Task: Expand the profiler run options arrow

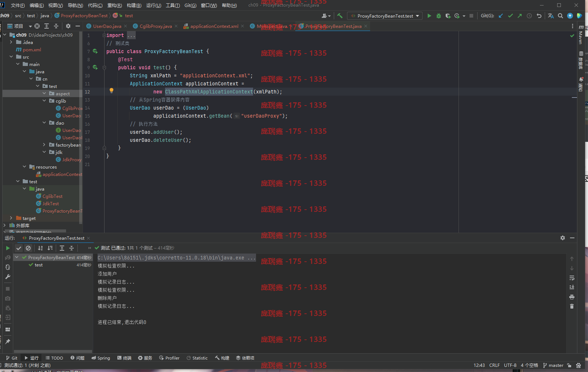Action: click(x=464, y=16)
